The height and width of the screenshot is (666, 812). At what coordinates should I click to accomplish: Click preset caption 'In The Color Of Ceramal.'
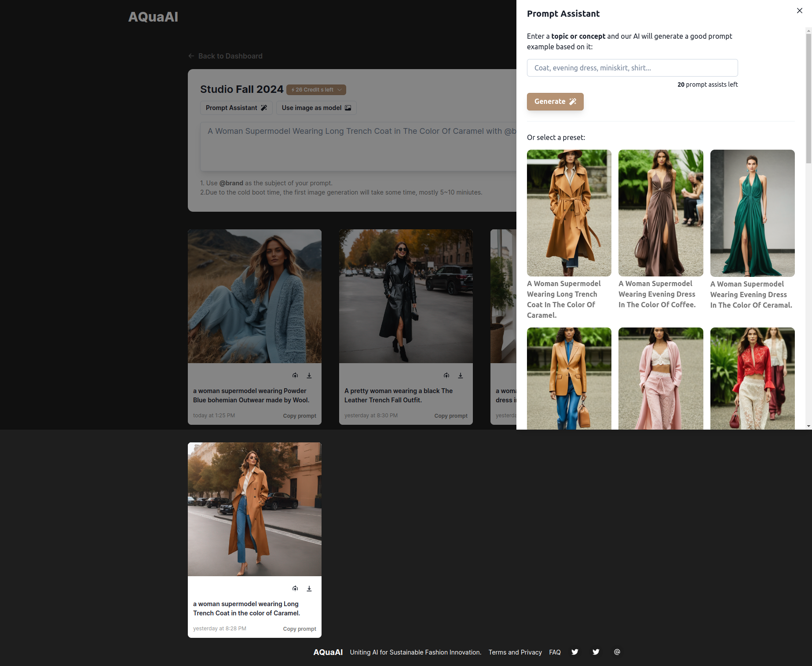point(751,305)
